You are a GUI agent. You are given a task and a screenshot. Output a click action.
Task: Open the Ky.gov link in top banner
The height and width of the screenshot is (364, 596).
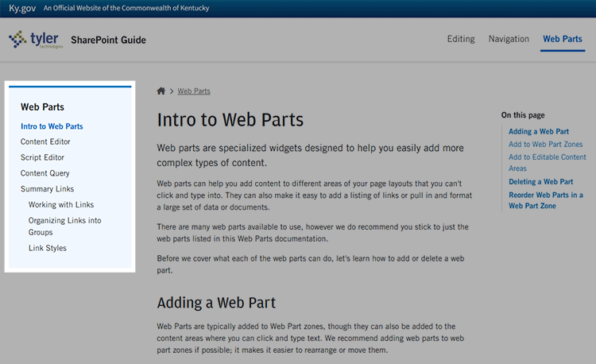coord(22,9)
